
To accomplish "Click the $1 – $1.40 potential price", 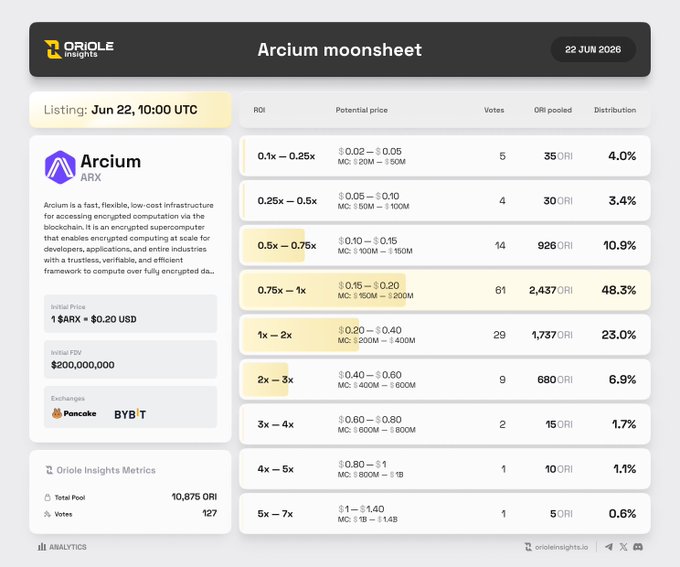I will point(361,509).
